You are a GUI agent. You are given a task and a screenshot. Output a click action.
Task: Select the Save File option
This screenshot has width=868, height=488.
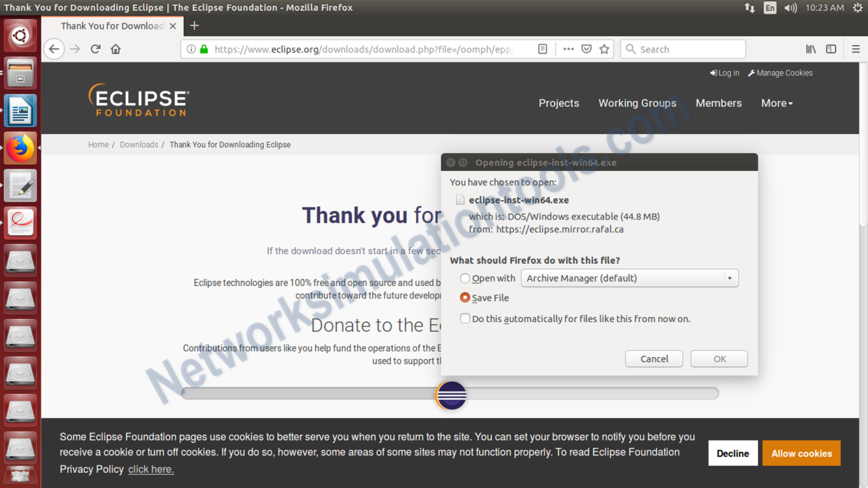tap(465, 298)
